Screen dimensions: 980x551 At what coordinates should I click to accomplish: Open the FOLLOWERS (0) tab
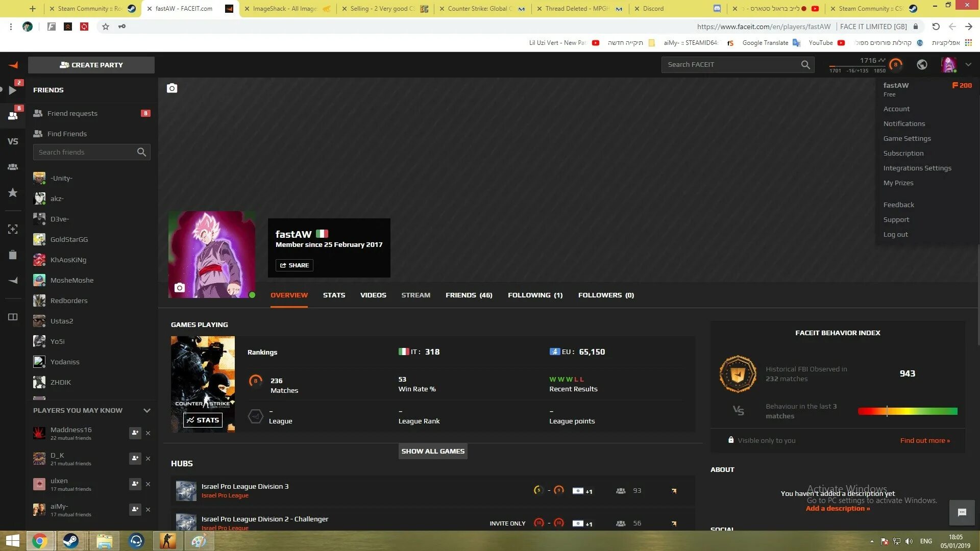(606, 295)
